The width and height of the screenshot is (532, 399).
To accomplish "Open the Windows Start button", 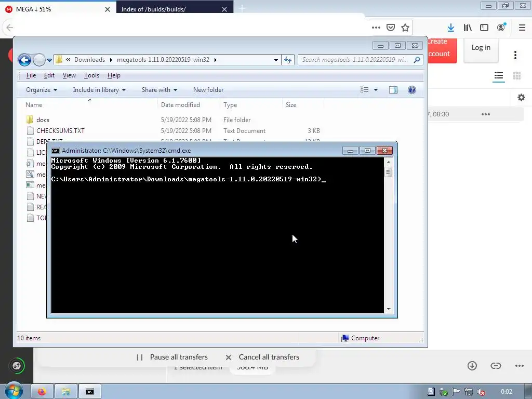I will 14,391.
